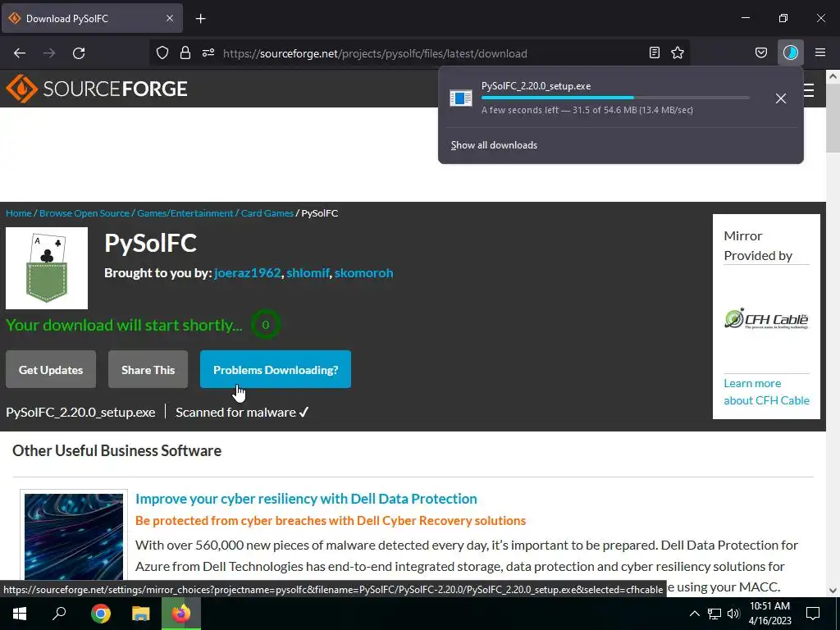Screen dimensions: 840x630
Task: Click the PySolFC project card icon
Action: coord(47,268)
